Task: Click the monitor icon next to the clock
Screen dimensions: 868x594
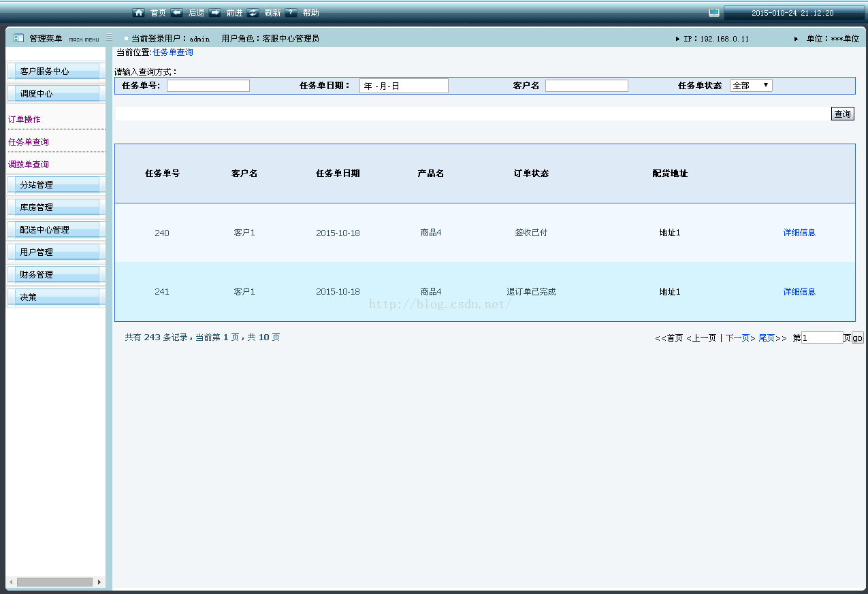Action: pyautogui.click(x=714, y=12)
